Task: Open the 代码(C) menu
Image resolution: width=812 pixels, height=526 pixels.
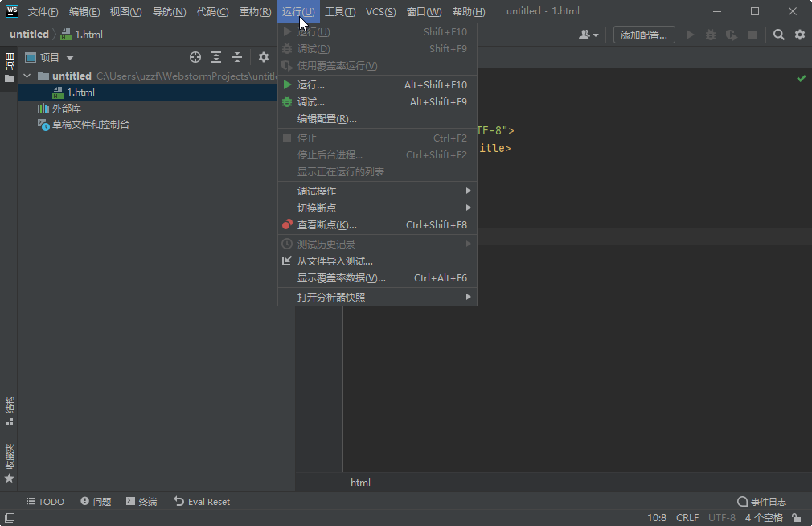Action: pos(213,11)
